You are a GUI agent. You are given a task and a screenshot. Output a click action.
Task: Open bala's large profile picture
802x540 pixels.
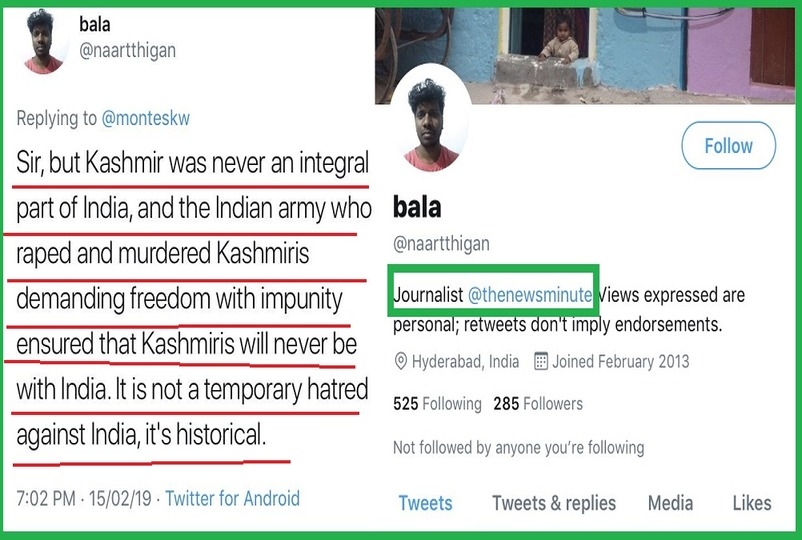tap(431, 120)
